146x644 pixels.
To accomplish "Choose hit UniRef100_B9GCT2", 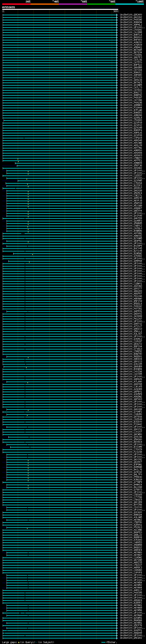I will (131, 93).
